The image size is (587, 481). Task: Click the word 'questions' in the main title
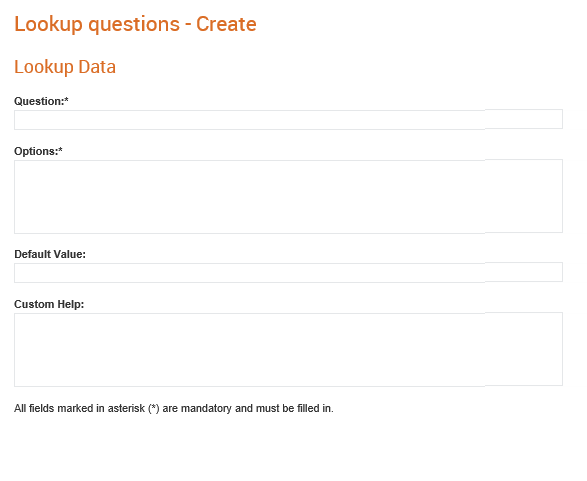(x=134, y=25)
